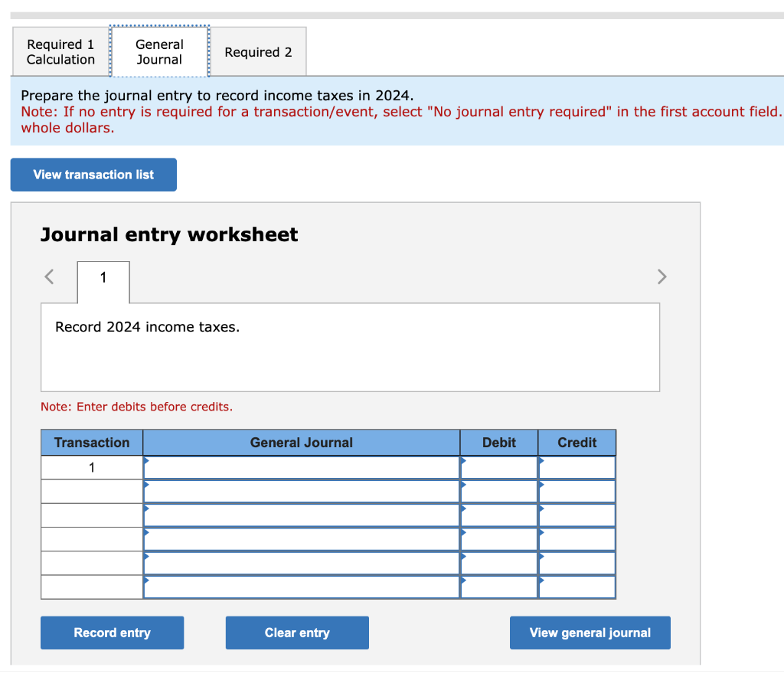Click the Credit field in the first row

pyautogui.click(x=577, y=467)
